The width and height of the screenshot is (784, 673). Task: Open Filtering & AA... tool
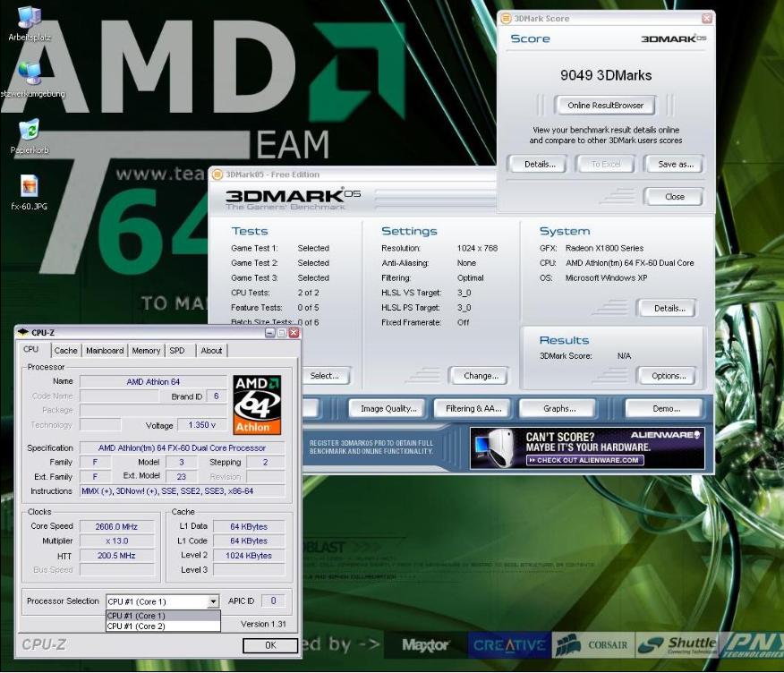click(473, 408)
